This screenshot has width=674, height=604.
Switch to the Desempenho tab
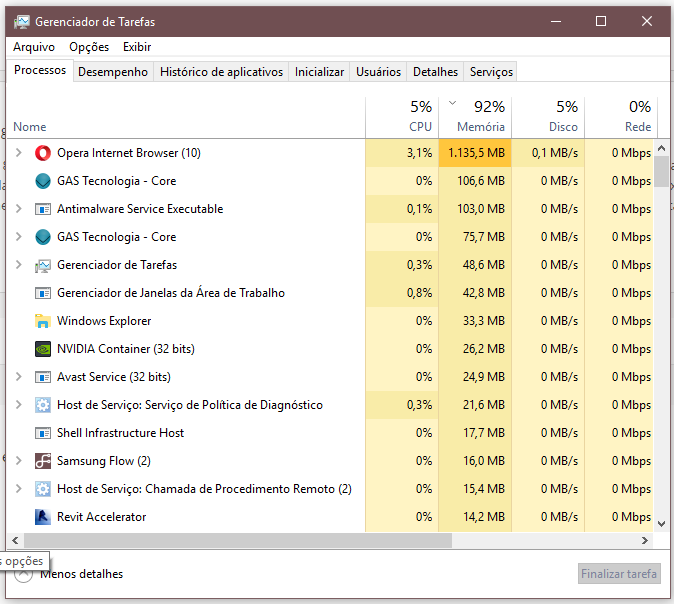coord(113,72)
